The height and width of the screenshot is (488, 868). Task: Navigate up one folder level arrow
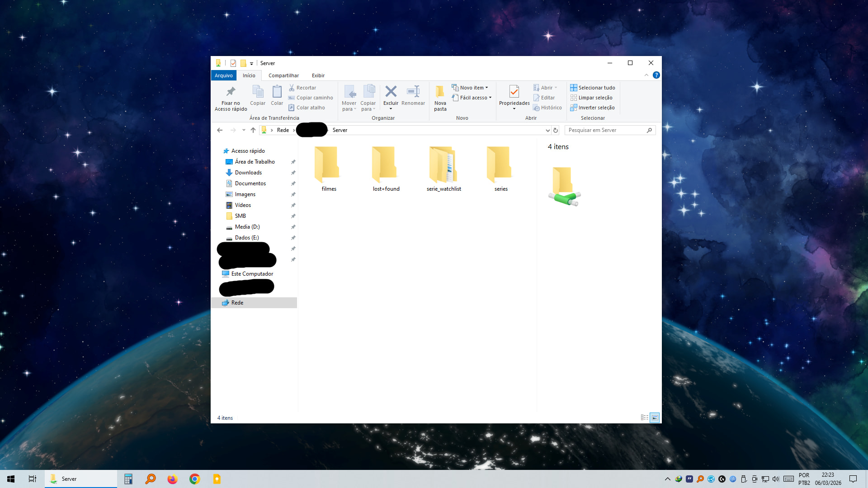pyautogui.click(x=253, y=130)
